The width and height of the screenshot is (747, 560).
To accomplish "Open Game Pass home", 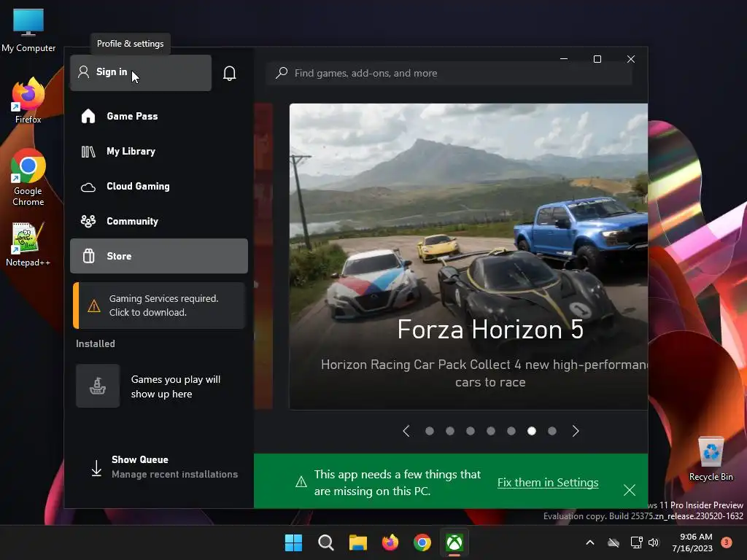I will tap(158, 116).
